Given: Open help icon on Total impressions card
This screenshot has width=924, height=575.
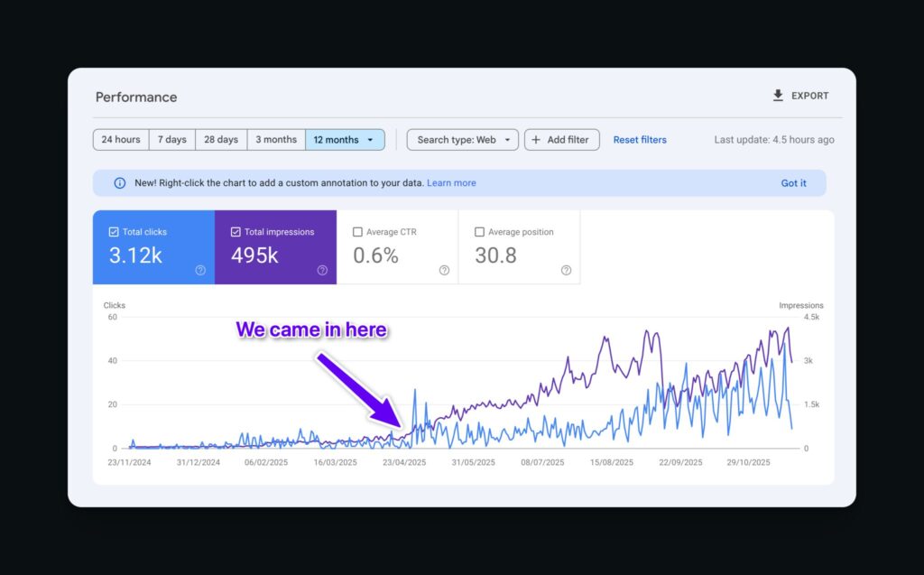Looking at the screenshot, I should pyautogui.click(x=322, y=270).
